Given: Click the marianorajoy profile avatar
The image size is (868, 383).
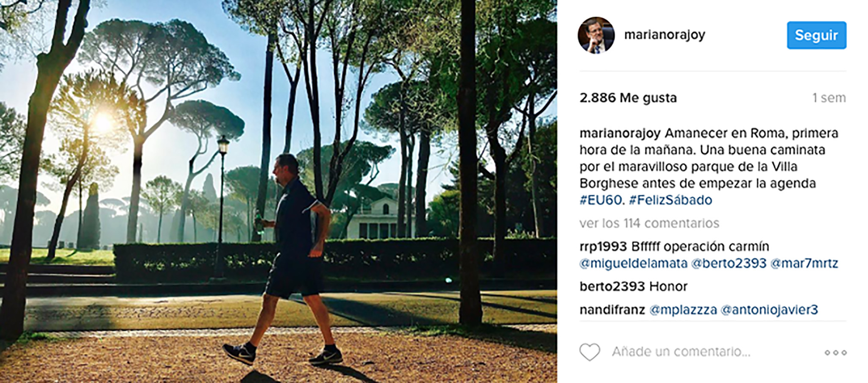Looking at the screenshot, I should pos(596,35).
